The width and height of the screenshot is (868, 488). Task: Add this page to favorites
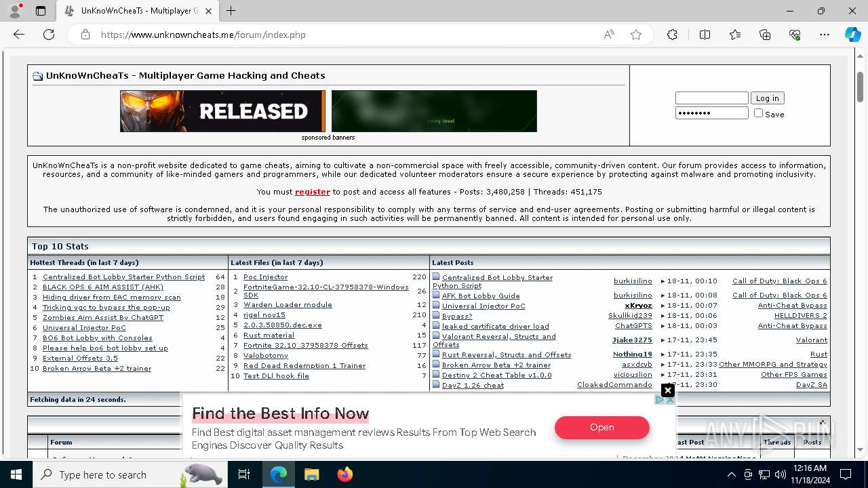[636, 35]
